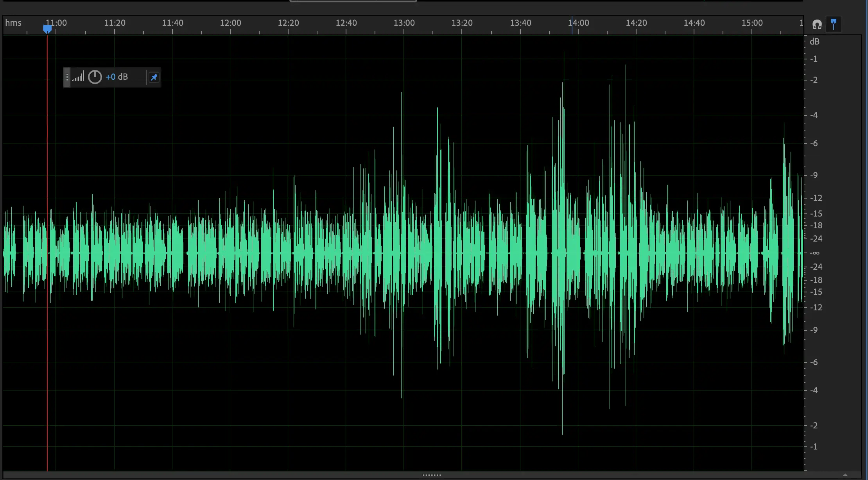The width and height of the screenshot is (868, 480).
Task: Click the amplitude bars icon in HUD
Action: coord(78,77)
